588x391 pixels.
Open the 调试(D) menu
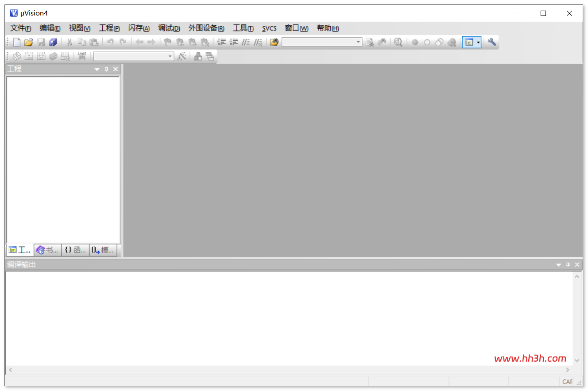[x=169, y=28]
